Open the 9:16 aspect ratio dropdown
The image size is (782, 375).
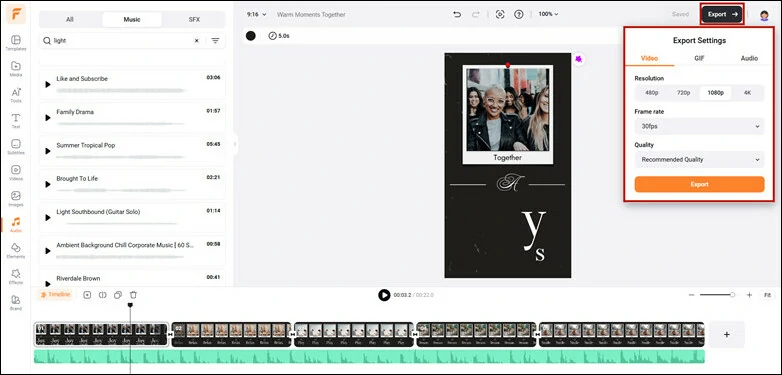[256, 14]
